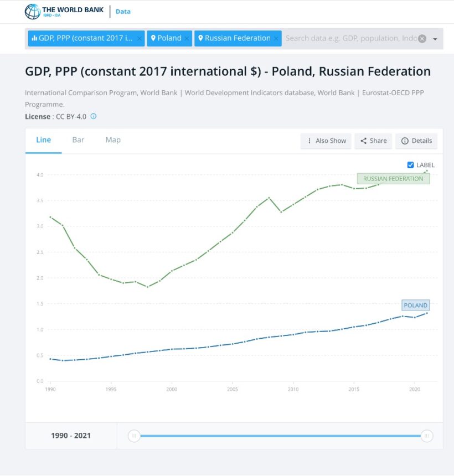Open the Details panel
Image resolution: width=454 pixels, height=476 pixels.
click(x=416, y=141)
